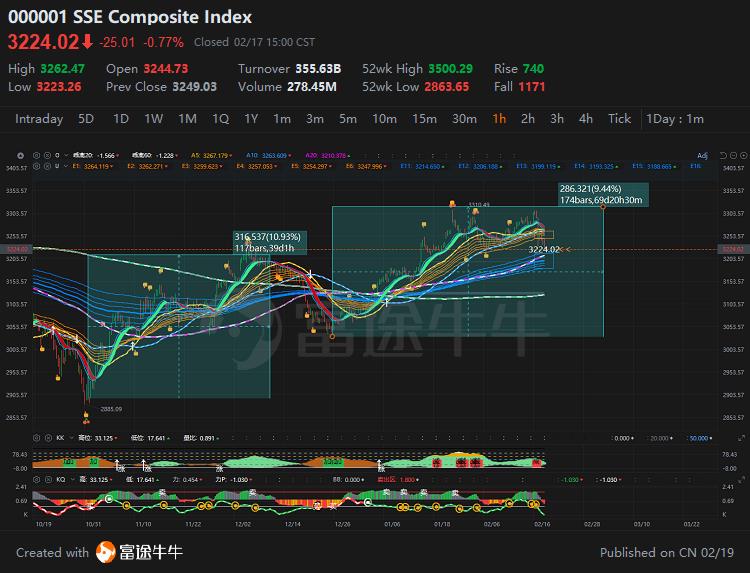Click the Adj price adjustment button
The width and height of the screenshot is (750, 573).
pos(702,156)
